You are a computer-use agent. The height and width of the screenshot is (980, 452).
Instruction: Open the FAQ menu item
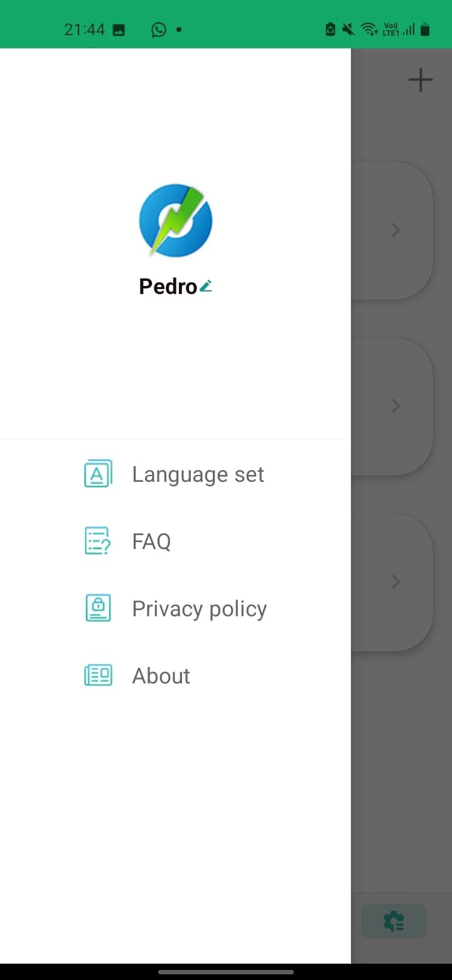coord(151,542)
